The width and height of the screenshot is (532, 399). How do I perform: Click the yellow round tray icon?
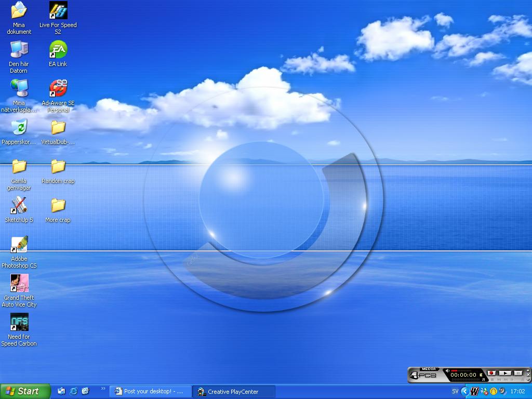point(494,392)
